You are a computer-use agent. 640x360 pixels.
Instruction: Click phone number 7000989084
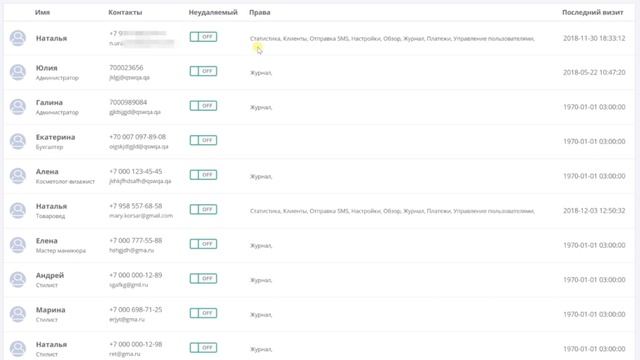pyautogui.click(x=128, y=102)
